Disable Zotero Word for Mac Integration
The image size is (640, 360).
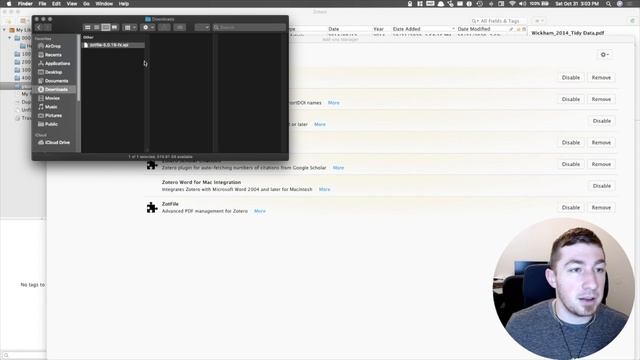[602, 186]
